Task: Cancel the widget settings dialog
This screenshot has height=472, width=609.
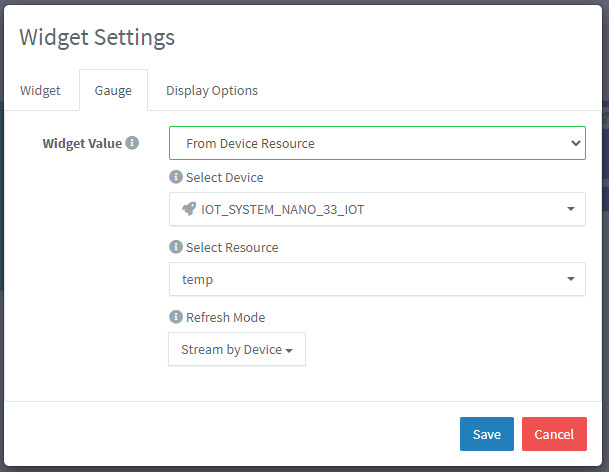Action: (x=554, y=434)
